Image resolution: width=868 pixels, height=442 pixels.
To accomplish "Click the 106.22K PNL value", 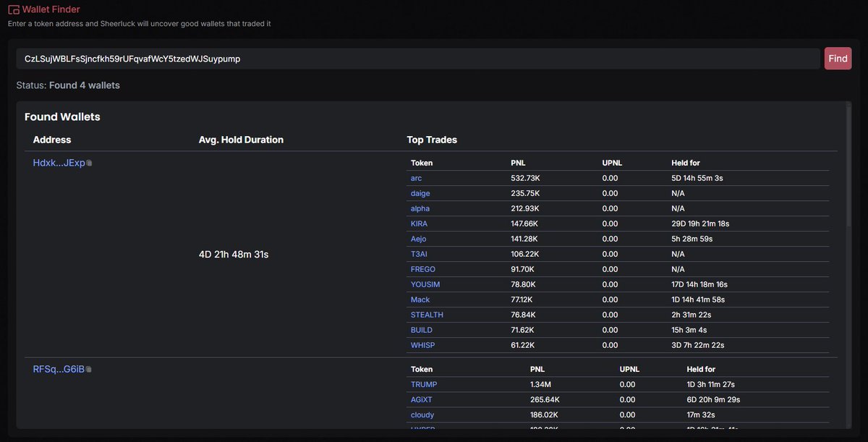I will tap(525, 254).
